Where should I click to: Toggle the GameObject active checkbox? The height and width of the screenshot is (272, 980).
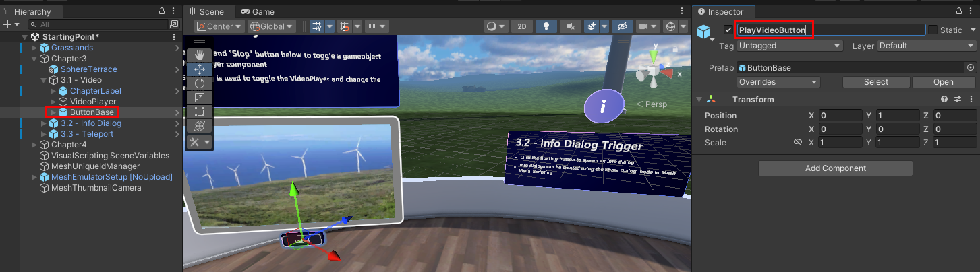[728, 30]
